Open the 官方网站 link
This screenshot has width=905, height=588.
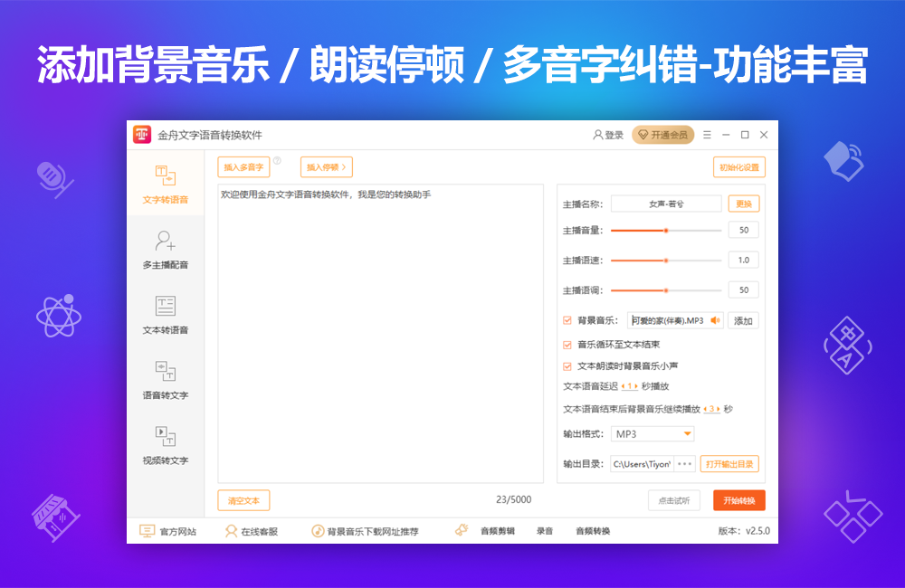point(168,531)
